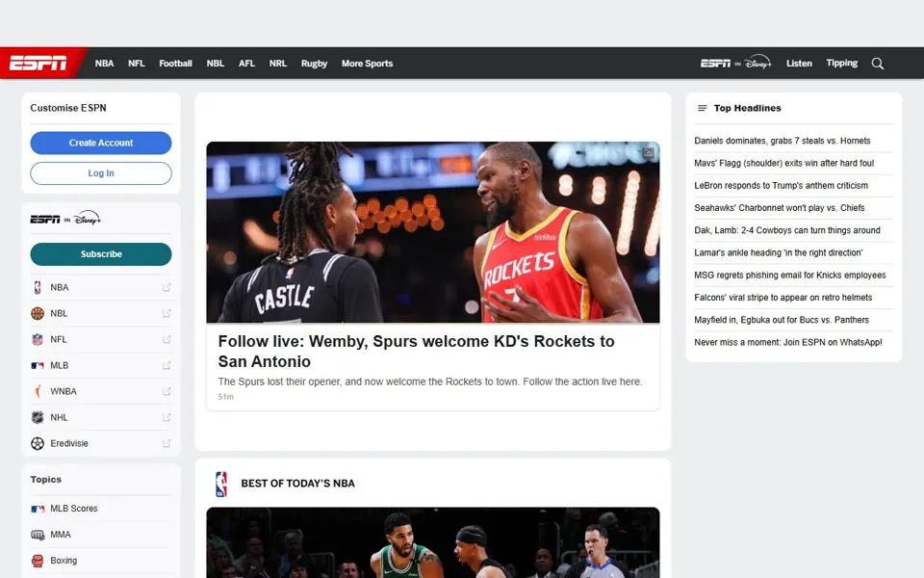Click the MLB Scores topic text
Image resolution: width=924 pixels, height=578 pixels.
(74, 509)
